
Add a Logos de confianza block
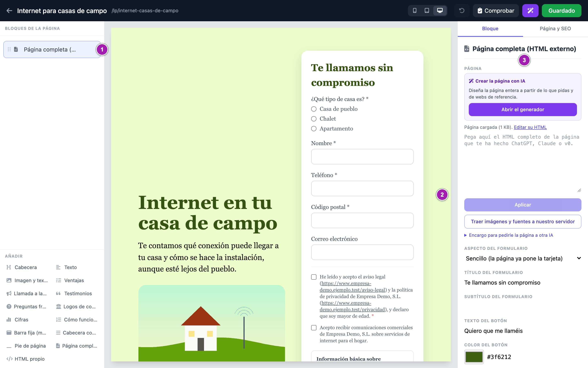point(77,307)
